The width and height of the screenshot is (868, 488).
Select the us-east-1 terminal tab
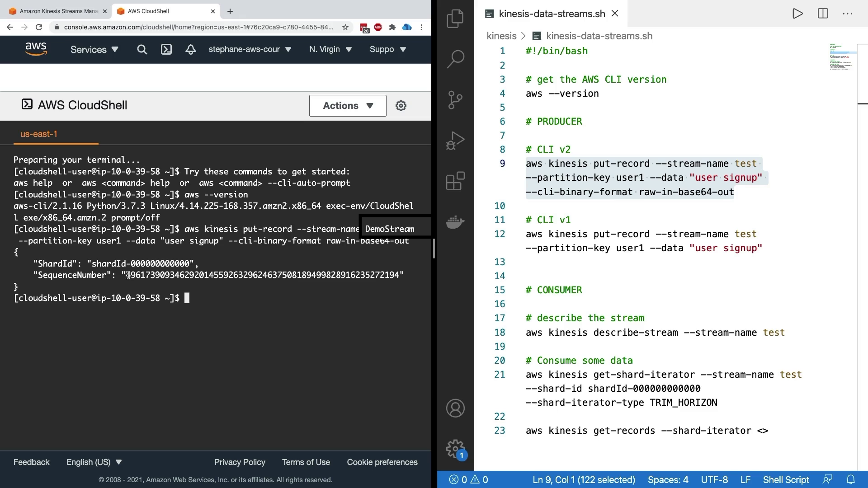(39, 134)
